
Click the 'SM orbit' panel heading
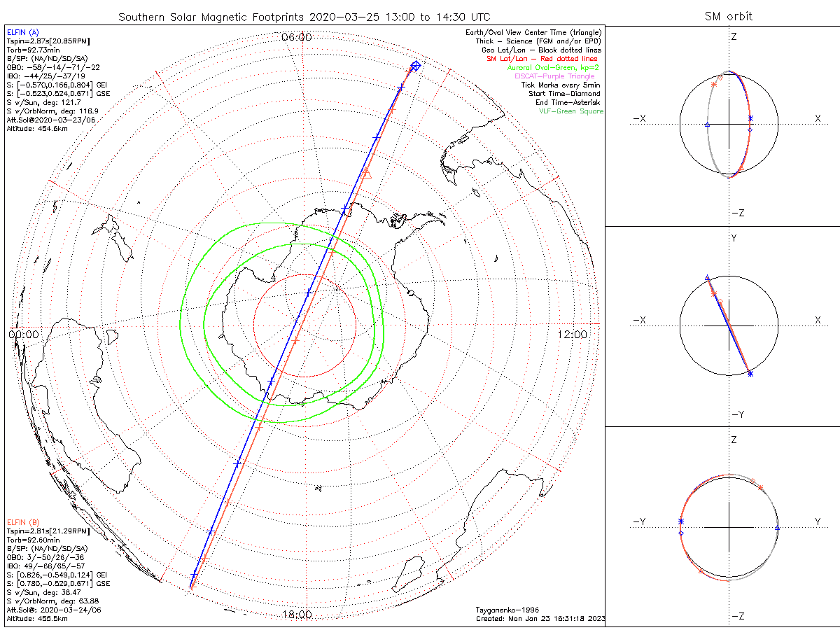pos(729,16)
